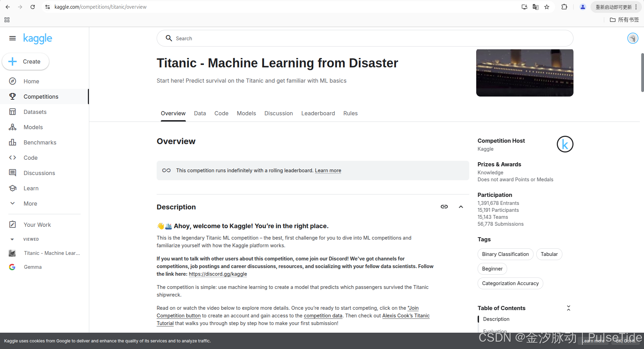Collapse the Description section
This screenshot has height=349, width=644.
461,207
